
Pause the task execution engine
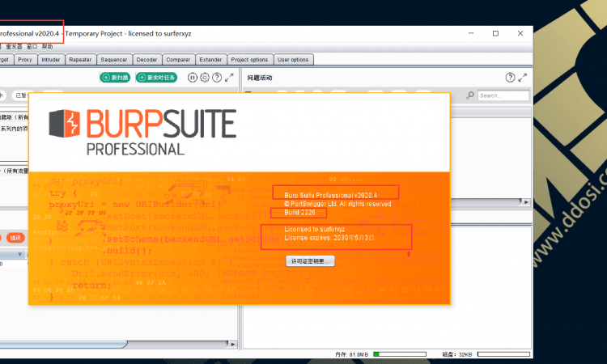pyautogui.click(x=193, y=78)
